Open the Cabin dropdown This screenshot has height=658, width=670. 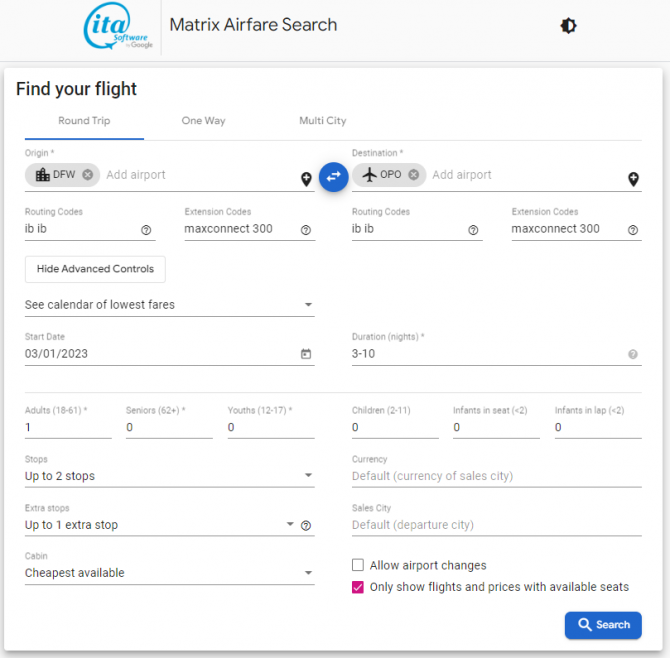coord(170,573)
